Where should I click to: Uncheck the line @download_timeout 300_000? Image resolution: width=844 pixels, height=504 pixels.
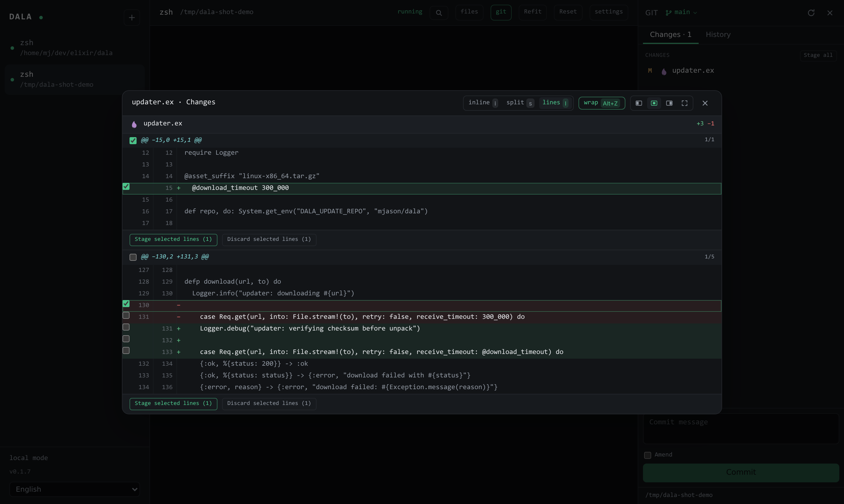tap(126, 186)
